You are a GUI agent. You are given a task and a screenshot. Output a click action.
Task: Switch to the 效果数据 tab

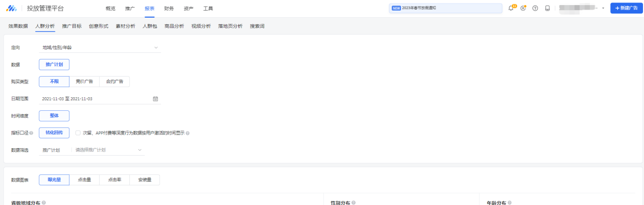coord(18,26)
